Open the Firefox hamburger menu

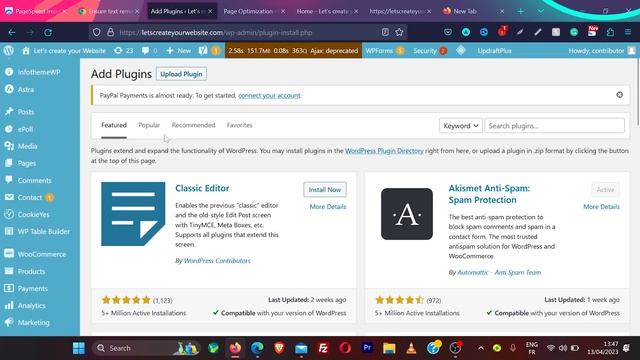(628, 32)
